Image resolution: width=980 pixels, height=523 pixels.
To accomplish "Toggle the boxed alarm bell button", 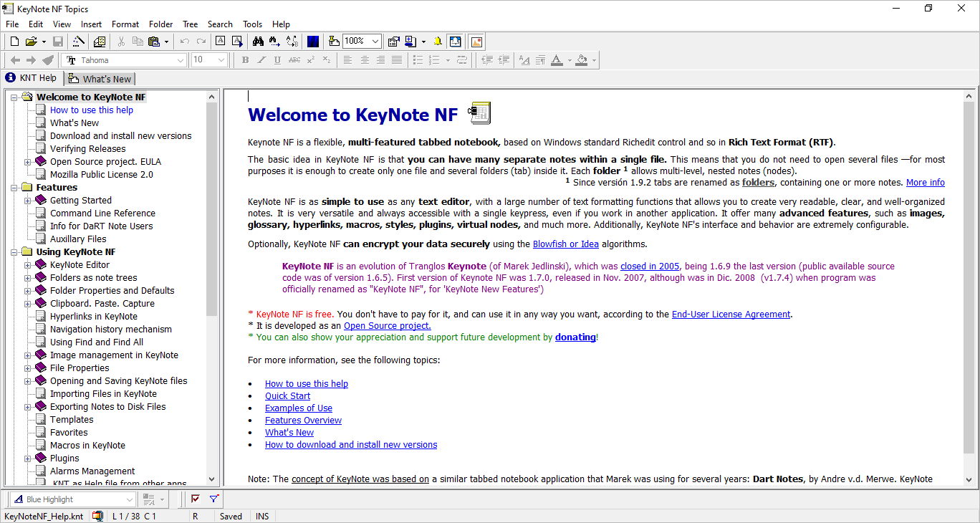I will [456, 42].
